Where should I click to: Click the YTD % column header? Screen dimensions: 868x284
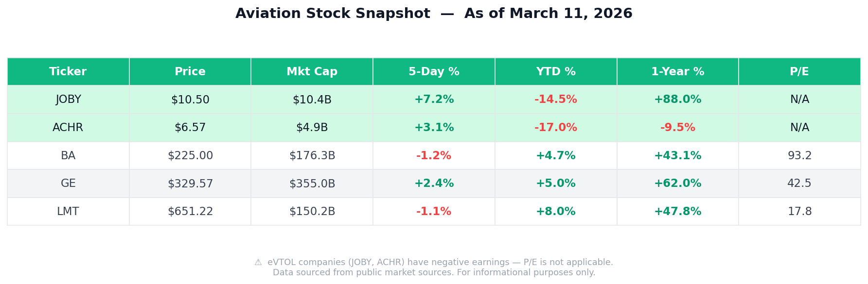[x=556, y=72]
